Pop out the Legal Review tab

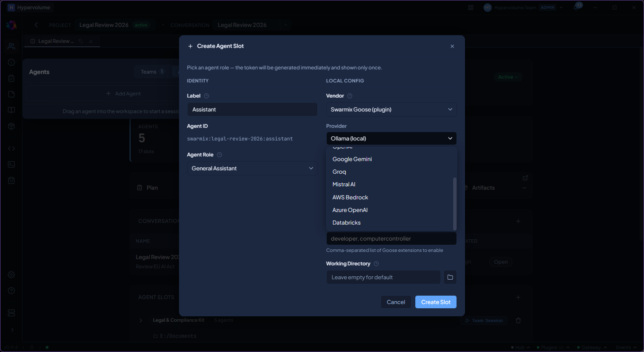81,41
